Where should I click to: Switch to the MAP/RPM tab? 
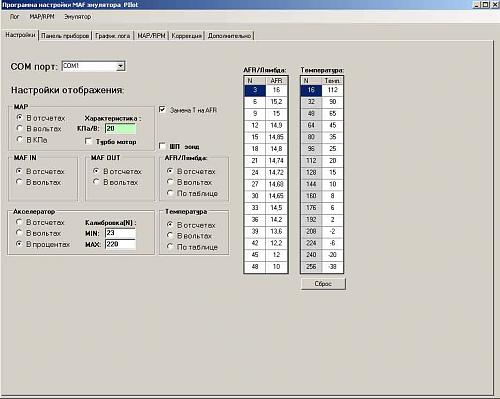(x=151, y=36)
